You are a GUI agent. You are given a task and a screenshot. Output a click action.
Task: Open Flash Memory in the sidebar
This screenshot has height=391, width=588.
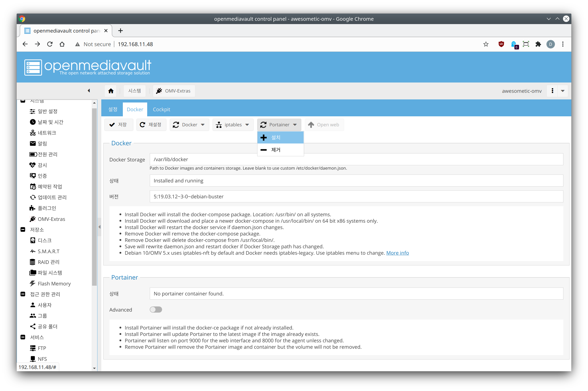[54, 284]
